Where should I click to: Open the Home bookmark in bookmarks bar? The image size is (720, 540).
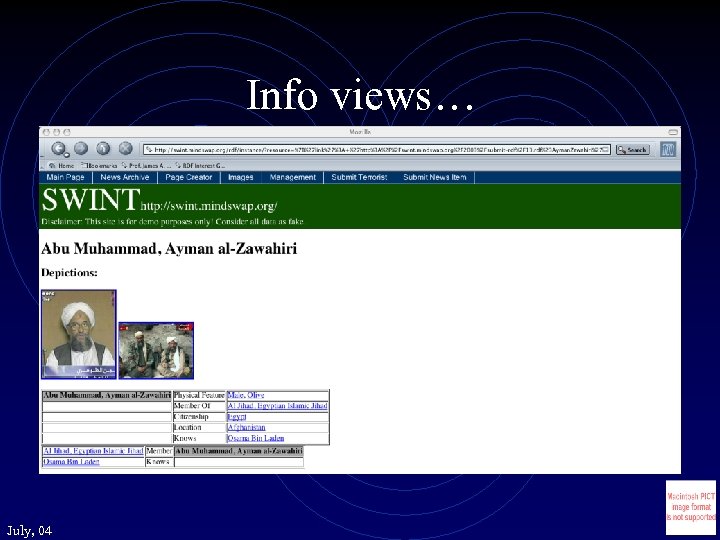62,166
